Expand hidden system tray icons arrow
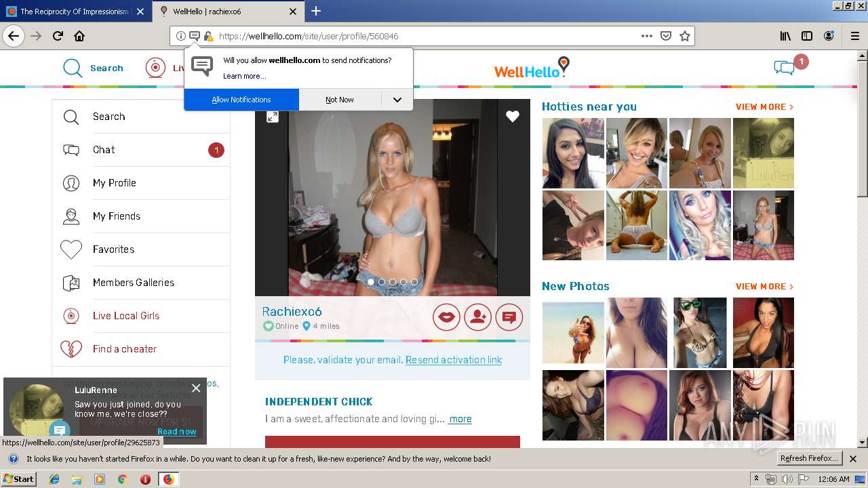The height and width of the screenshot is (488, 868). click(757, 479)
